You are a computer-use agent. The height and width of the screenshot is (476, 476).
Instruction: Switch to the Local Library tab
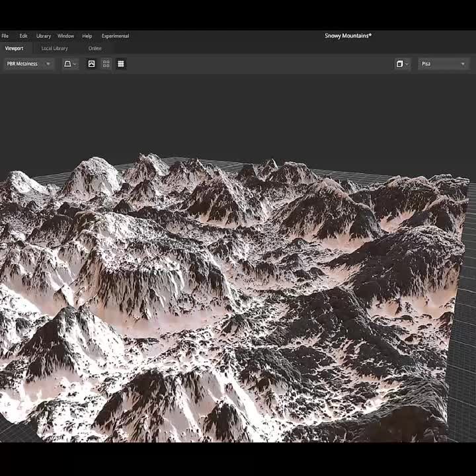[x=55, y=48]
